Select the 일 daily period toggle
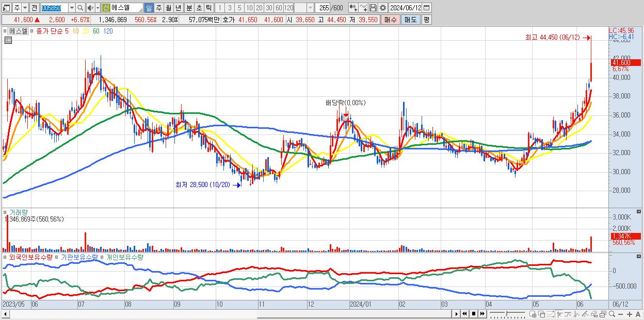 (x=149, y=8)
